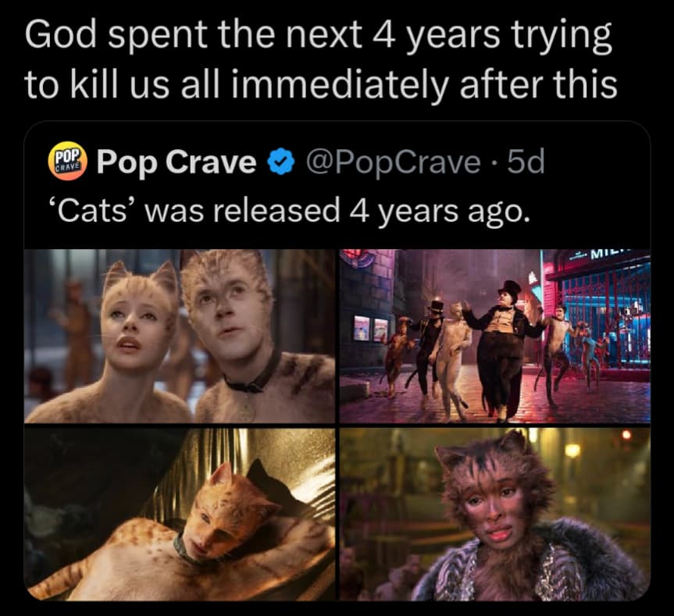Image resolution: width=674 pixels, height=616 pixels.
Task: Open the photo of the orange cat lying down
Action: point(180,514)
